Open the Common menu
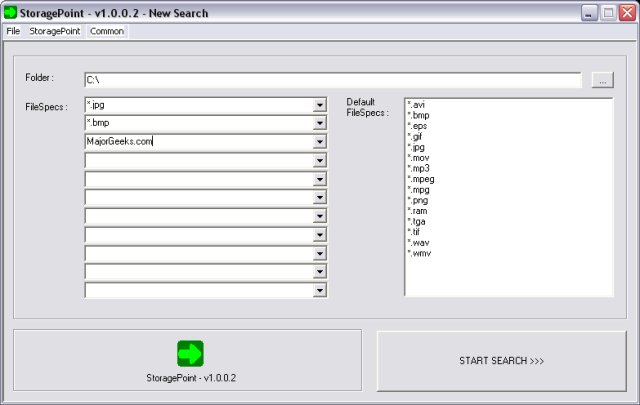This screenshot has width=640, height=405. [x=107, y=31]
